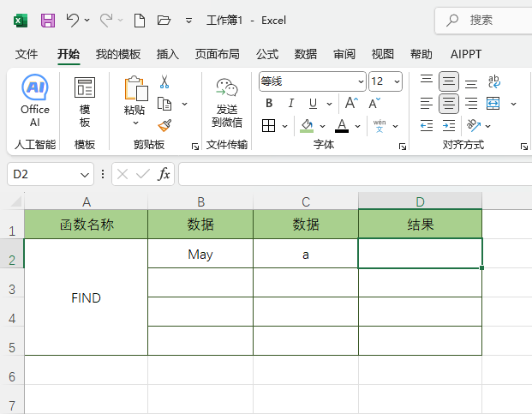The image size is (532, 414).
Task: Toggle align text left
Action: [427, 104]
